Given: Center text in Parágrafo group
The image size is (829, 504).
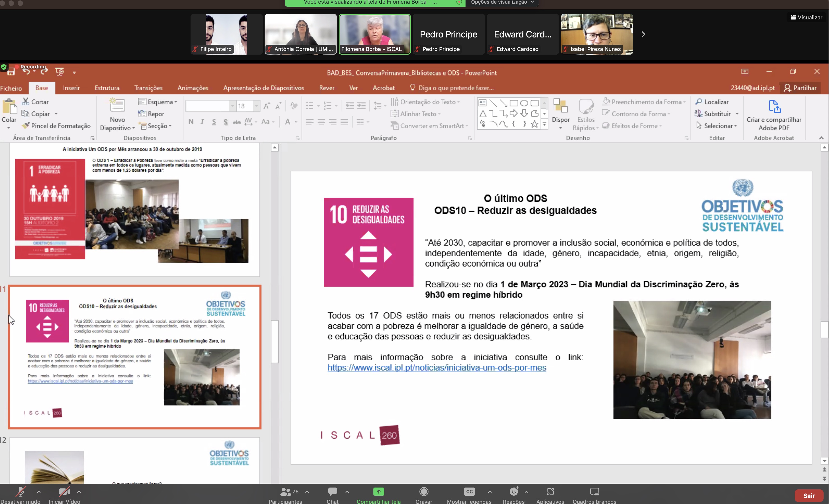Looking at the screenshot, I should click(x=321, y=122).
